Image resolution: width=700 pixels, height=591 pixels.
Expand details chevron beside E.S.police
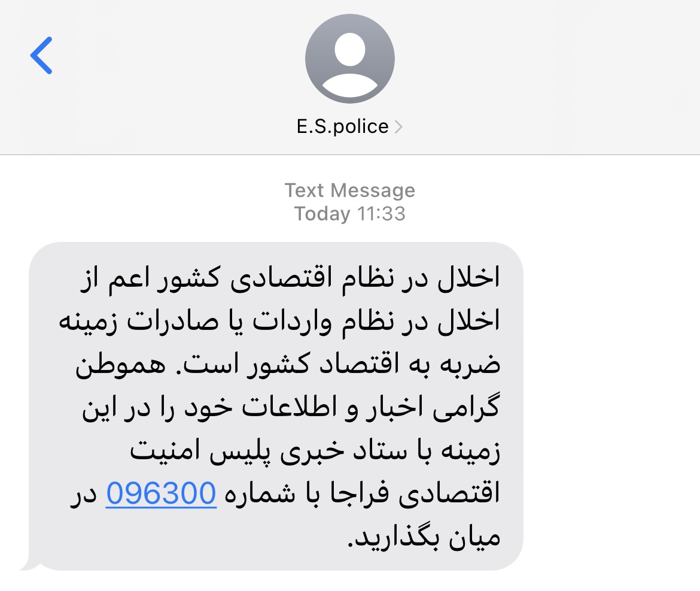(398, 127)
